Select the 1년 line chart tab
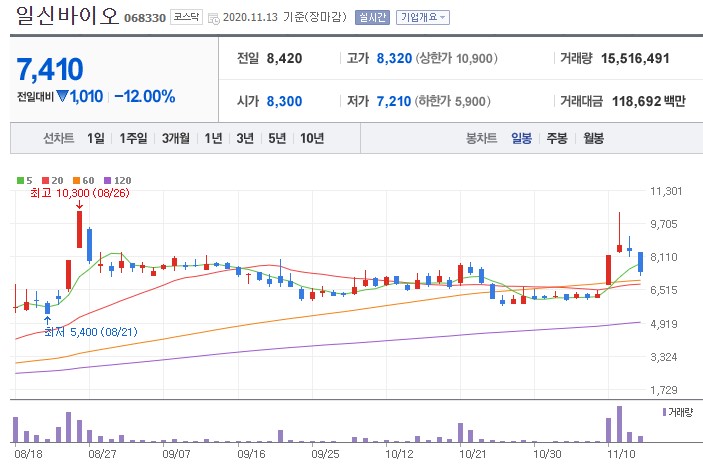 (213, 138)
